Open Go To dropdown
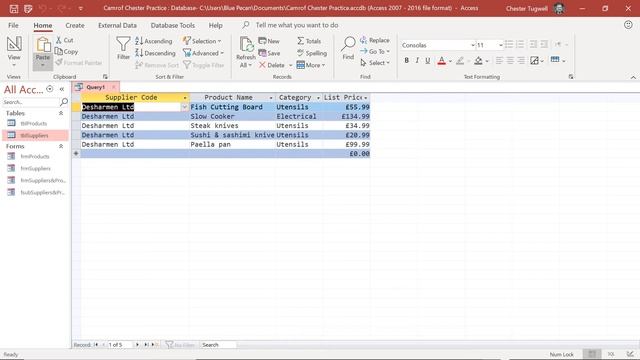Viewport: 640px width, 360px height. [x=375, y=51]
